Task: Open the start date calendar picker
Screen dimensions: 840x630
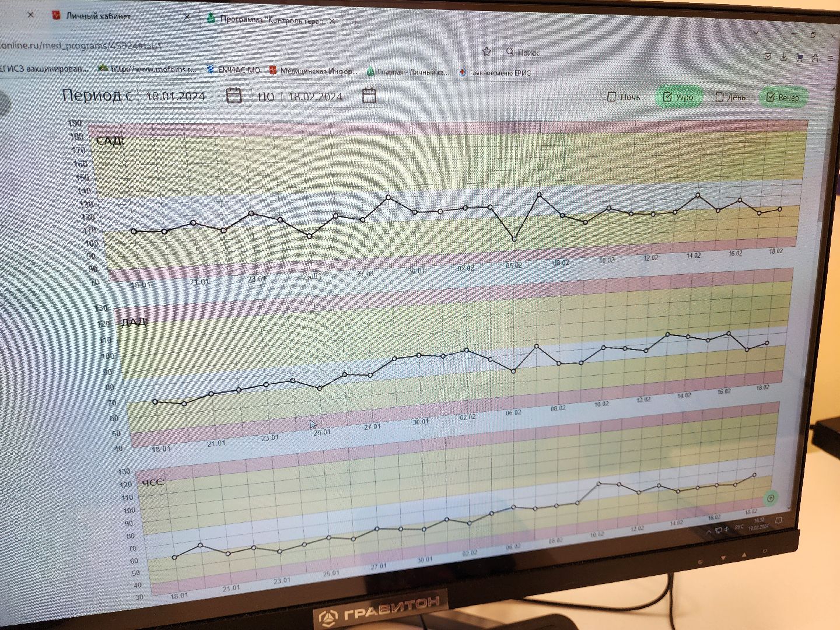Action: (x=234, y=95)
